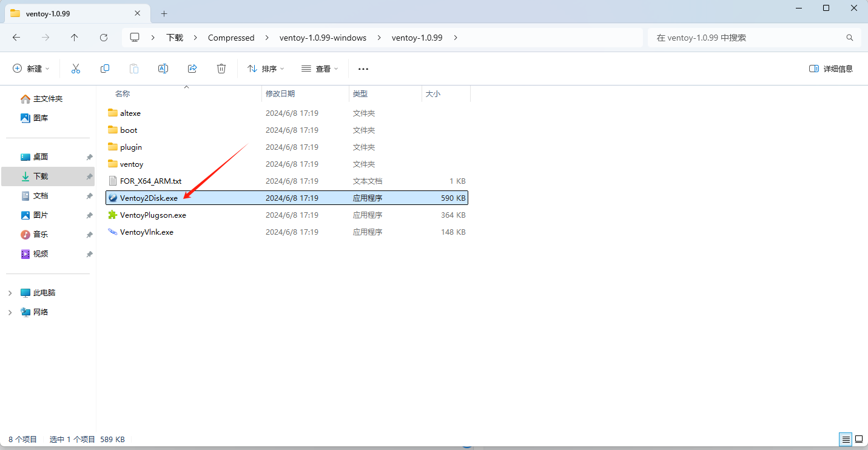Click the 364 KB size cell
Viewport: 868px width, 450px height.
[x=453, y=215]
